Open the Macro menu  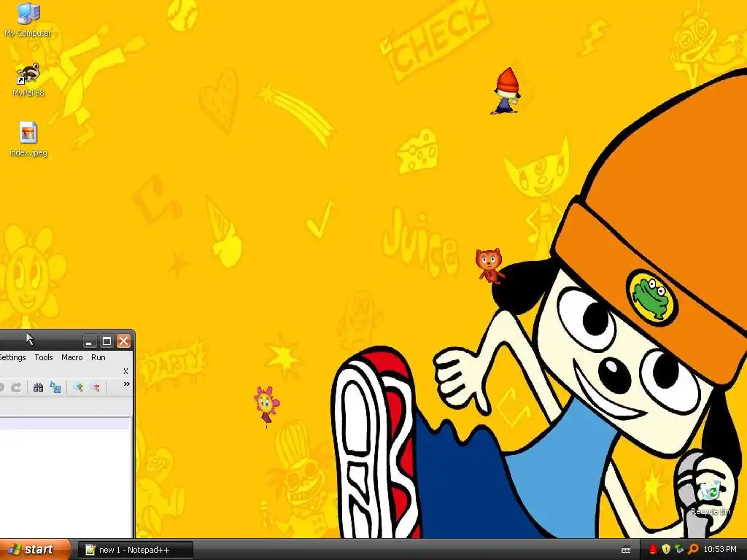coord(72,357)
